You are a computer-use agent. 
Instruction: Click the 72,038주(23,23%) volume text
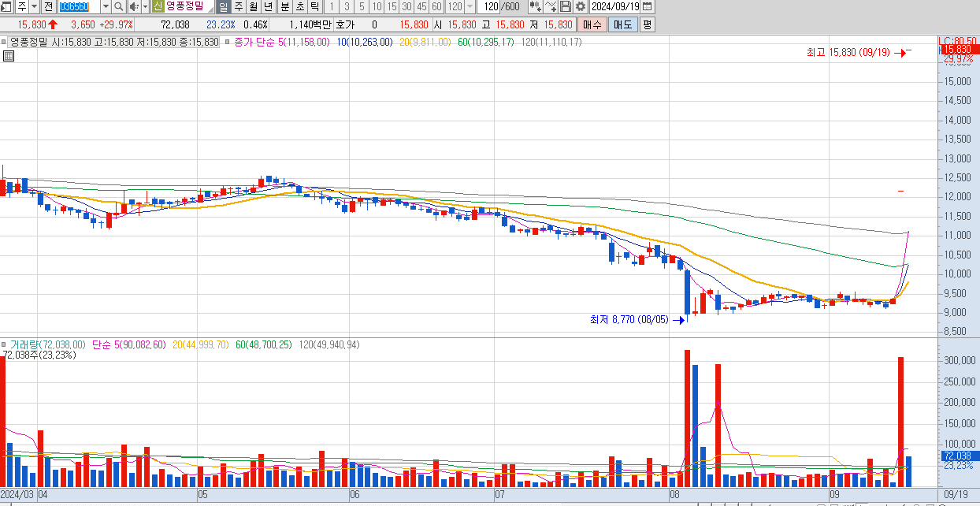coord(39,355)
